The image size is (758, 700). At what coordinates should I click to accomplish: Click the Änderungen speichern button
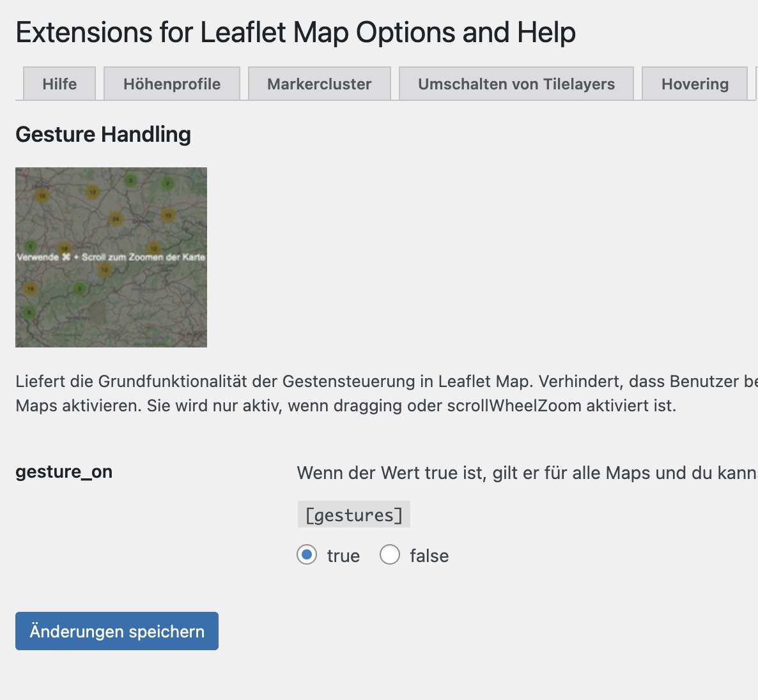(117, 631)
